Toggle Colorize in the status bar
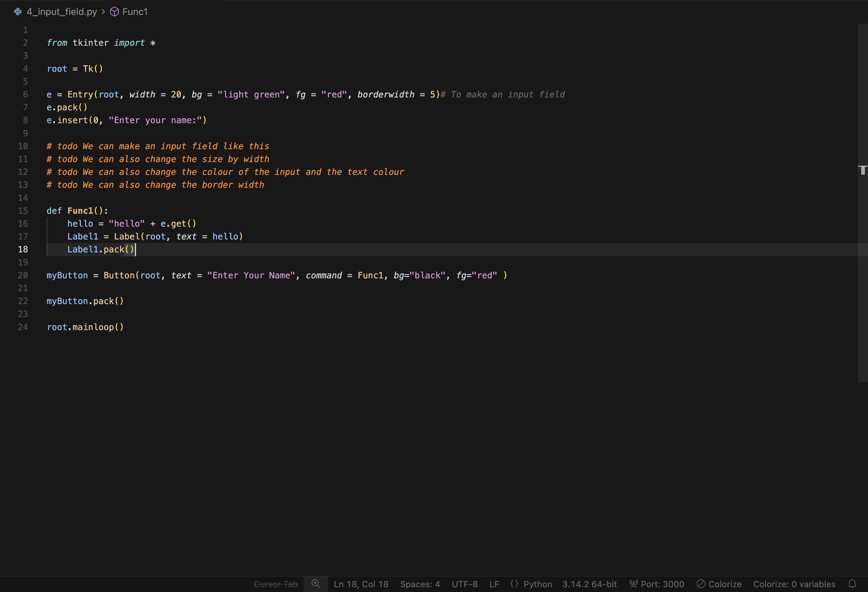The width and height of the screenshot is (868, 592). 725,584
